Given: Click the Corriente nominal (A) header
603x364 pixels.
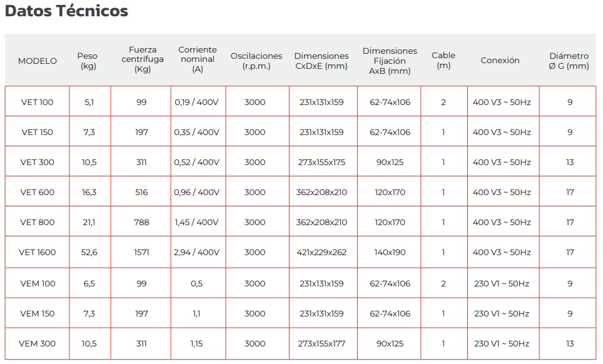Looking at the screenshot, I should click(x=197, y=59).
